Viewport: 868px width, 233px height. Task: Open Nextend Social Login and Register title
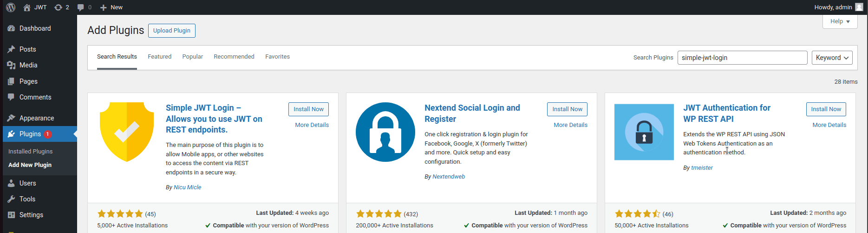(472, 113)
